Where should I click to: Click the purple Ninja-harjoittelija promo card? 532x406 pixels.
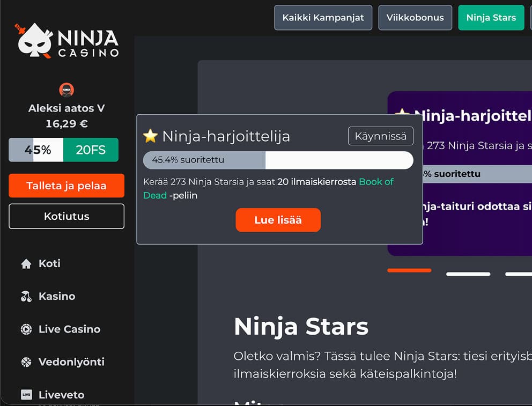click(x=477, y=173)
